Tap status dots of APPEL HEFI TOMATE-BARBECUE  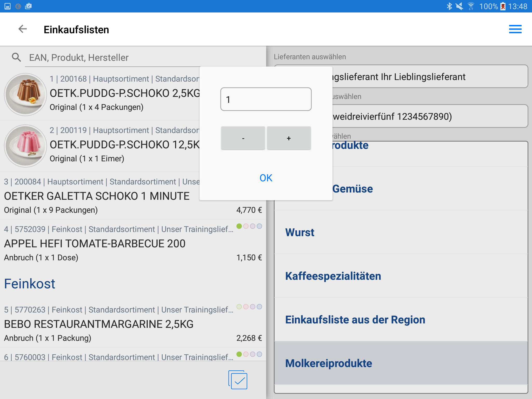(x=249, y=226)
